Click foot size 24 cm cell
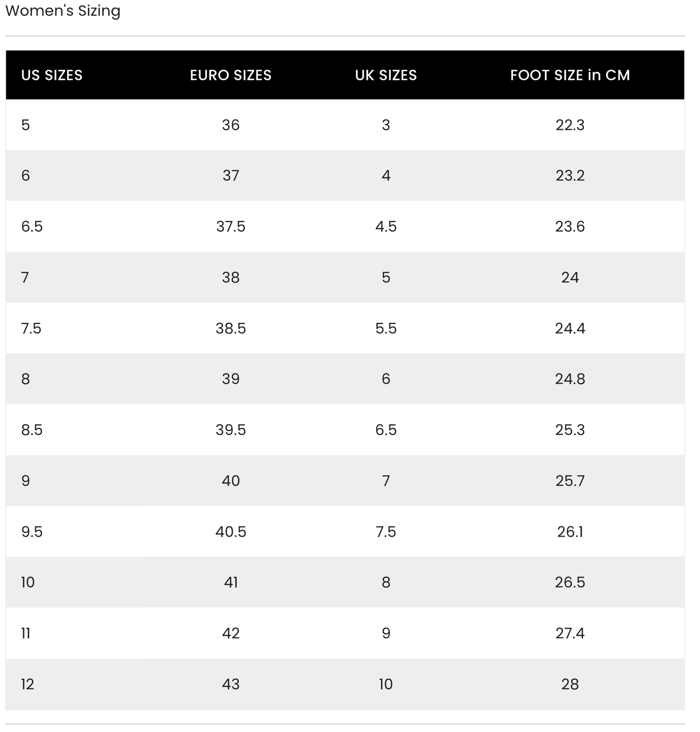The image size is (700, 732). coord(570,277)
